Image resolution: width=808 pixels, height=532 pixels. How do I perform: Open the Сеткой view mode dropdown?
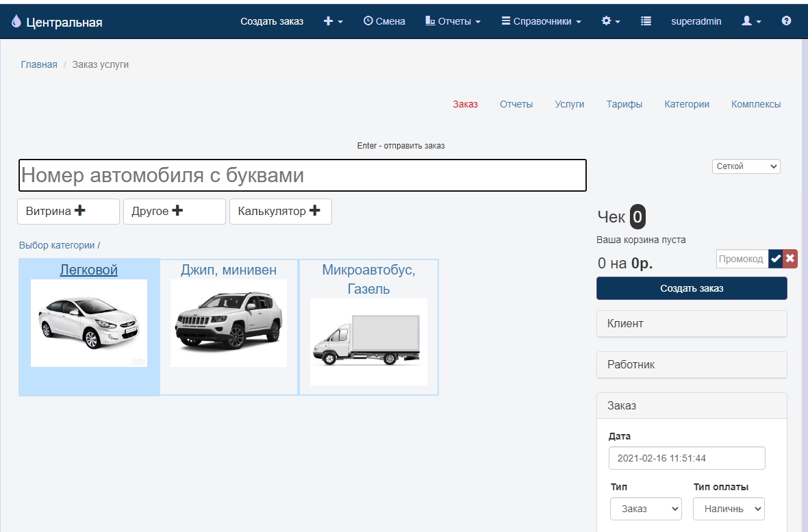(746, 166)
